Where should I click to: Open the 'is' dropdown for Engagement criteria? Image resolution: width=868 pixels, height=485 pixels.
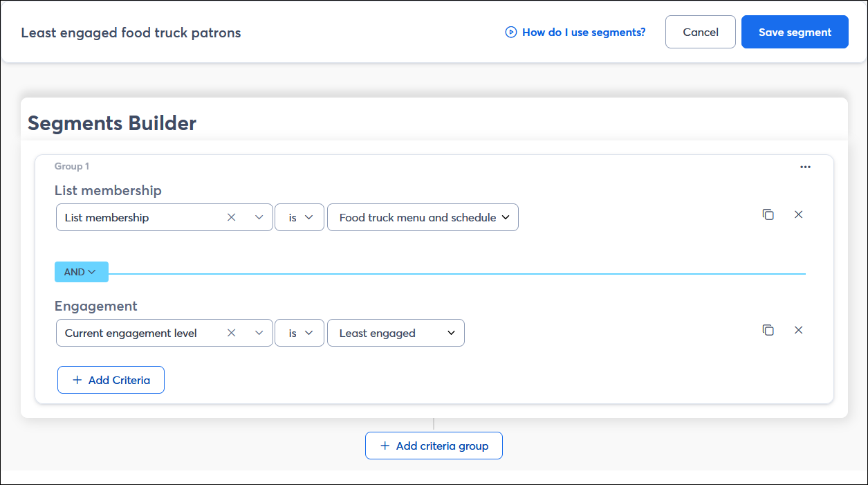tap(299, 332)
